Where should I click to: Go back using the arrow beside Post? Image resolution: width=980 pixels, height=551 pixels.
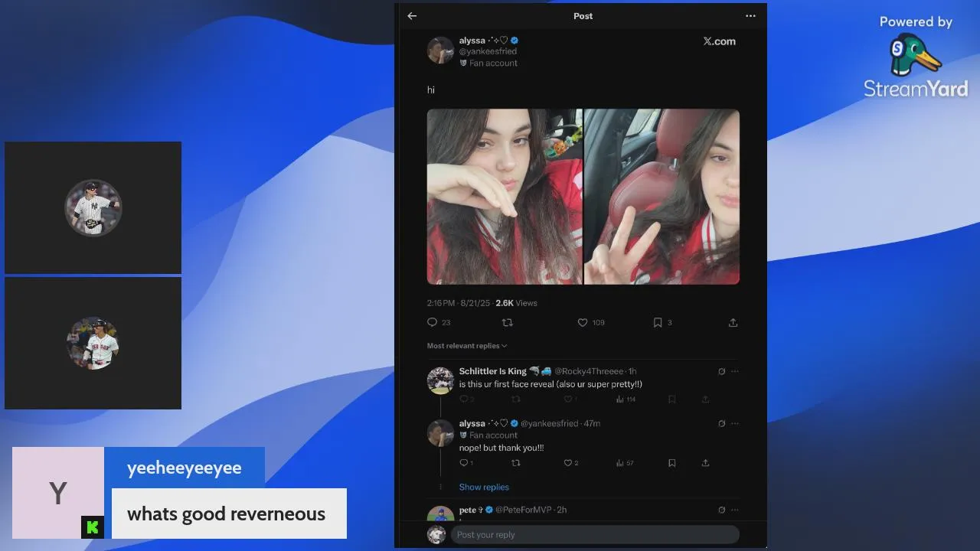[x=412, y=15]
